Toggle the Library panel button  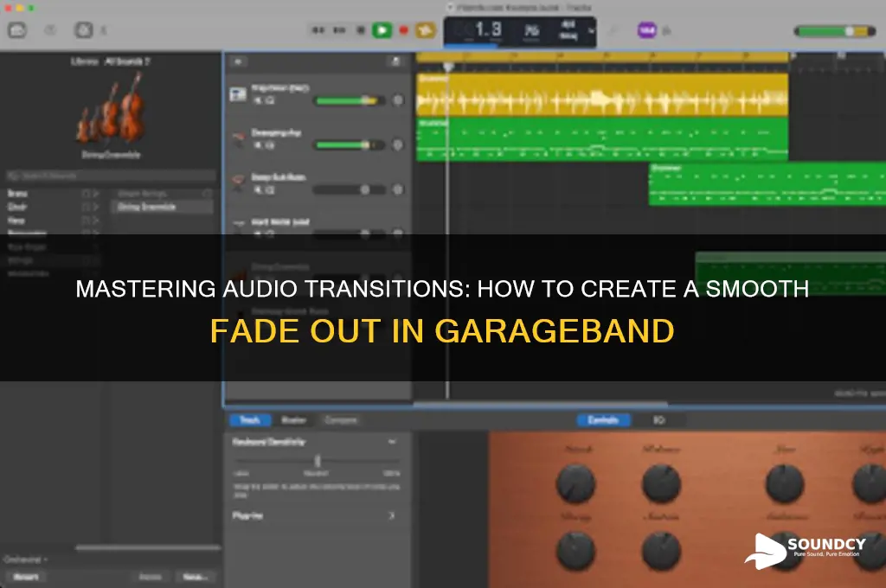pyautogui.click(x=17, y=30)
